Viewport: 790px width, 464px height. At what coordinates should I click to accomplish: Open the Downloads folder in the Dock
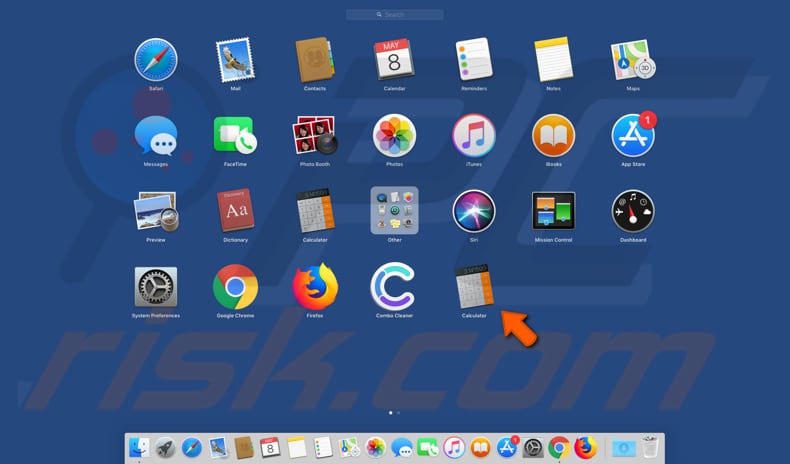(624, 447)
